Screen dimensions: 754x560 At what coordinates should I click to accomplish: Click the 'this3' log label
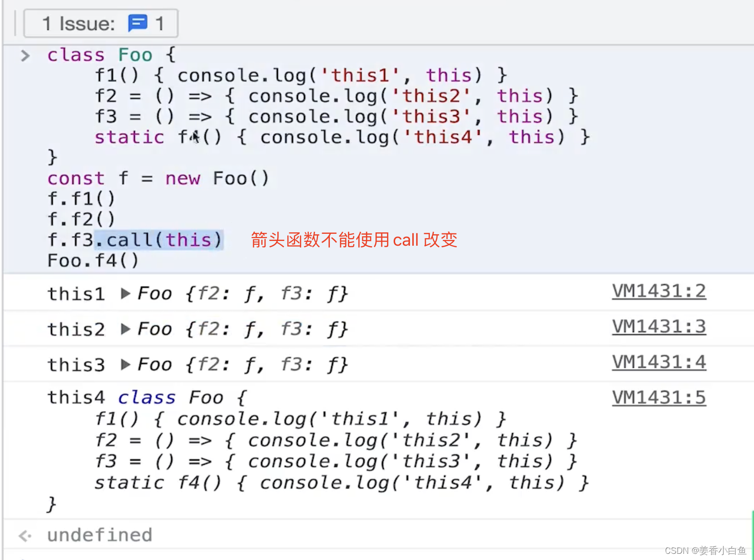click(76, 365)
